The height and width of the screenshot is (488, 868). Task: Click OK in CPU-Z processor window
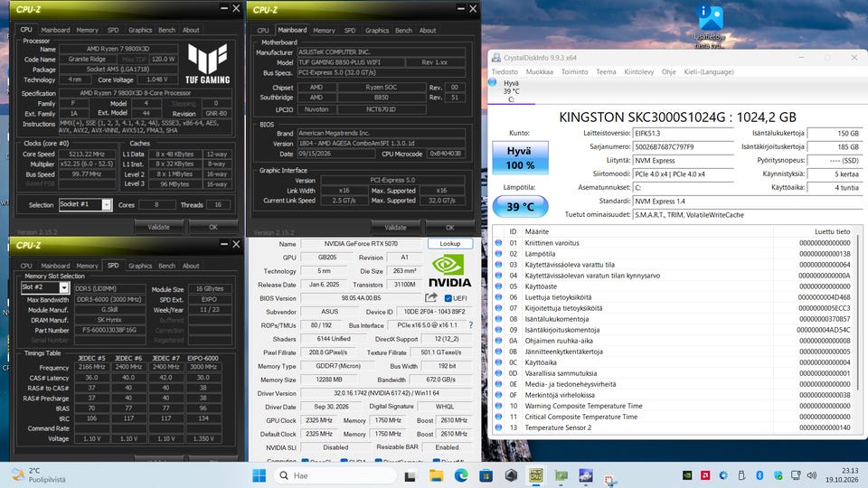click(213, 227)
